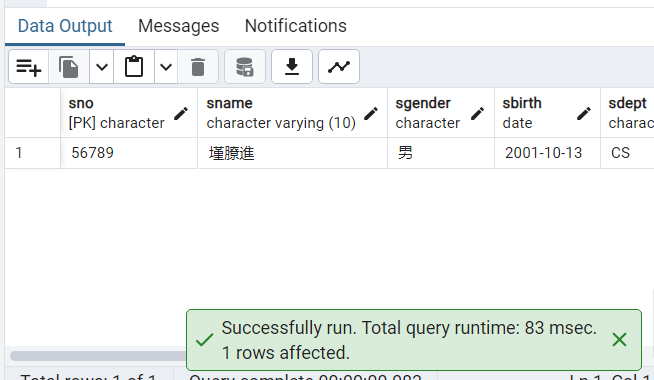This screenshot has height=380, width=654.
Task: Delete the row with the trash icon
Action: coord(198,67)
